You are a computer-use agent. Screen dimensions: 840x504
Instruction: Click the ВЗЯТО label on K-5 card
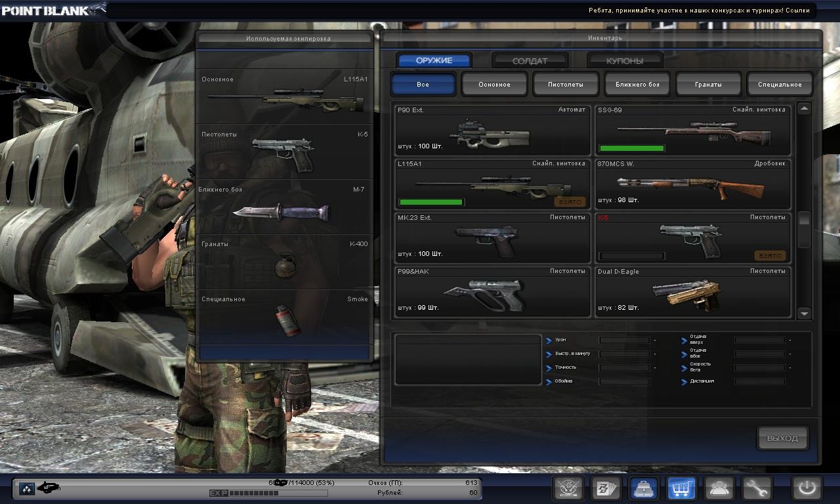pos(770,255)
